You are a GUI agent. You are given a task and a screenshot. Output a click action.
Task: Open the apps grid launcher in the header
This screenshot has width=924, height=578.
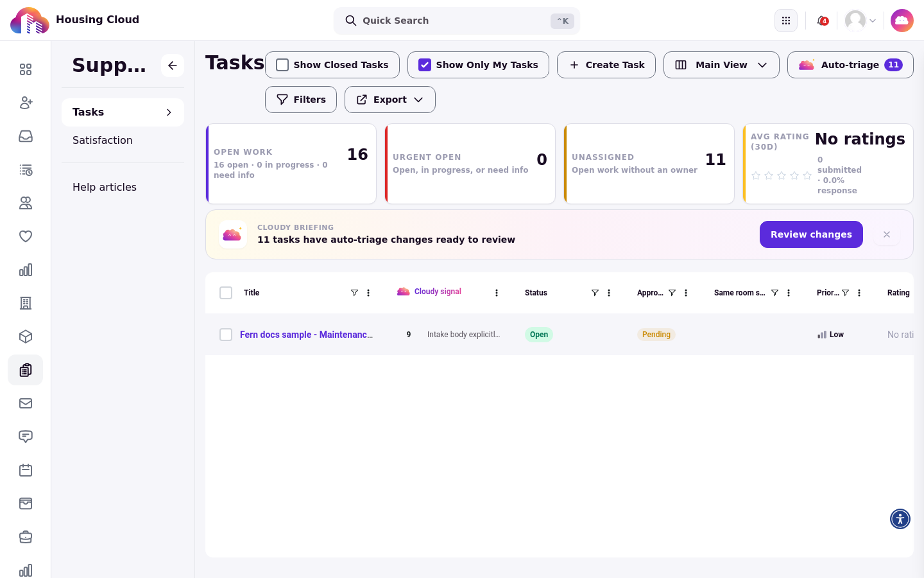[786, 21]
